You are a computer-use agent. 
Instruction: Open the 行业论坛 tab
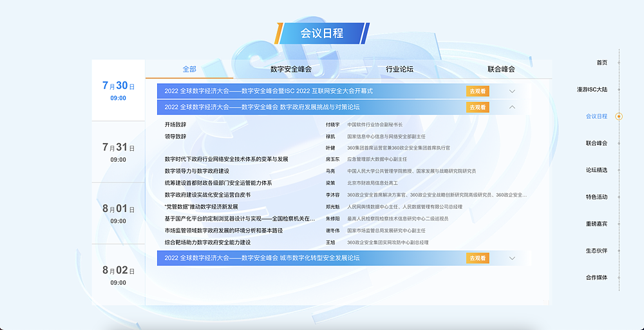[399, 69]
